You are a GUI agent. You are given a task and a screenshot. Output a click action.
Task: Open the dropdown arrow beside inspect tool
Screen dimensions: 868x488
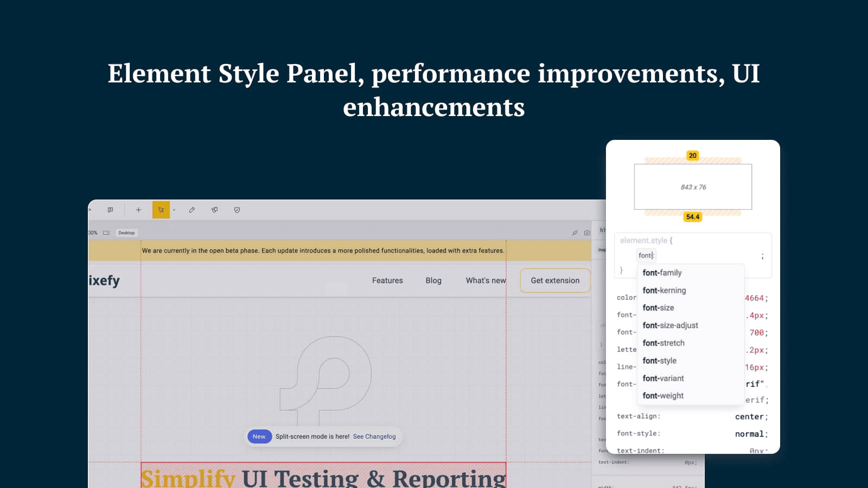(x=174, y=210)
